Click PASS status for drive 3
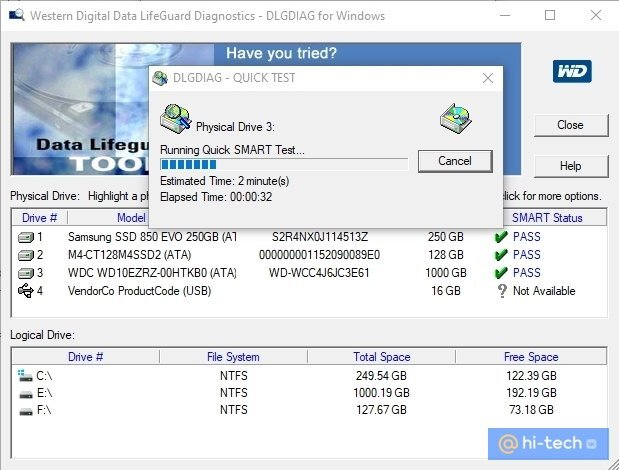Viewport: 619px width, 470px height. pyautogui.click(x=527, y=273)
